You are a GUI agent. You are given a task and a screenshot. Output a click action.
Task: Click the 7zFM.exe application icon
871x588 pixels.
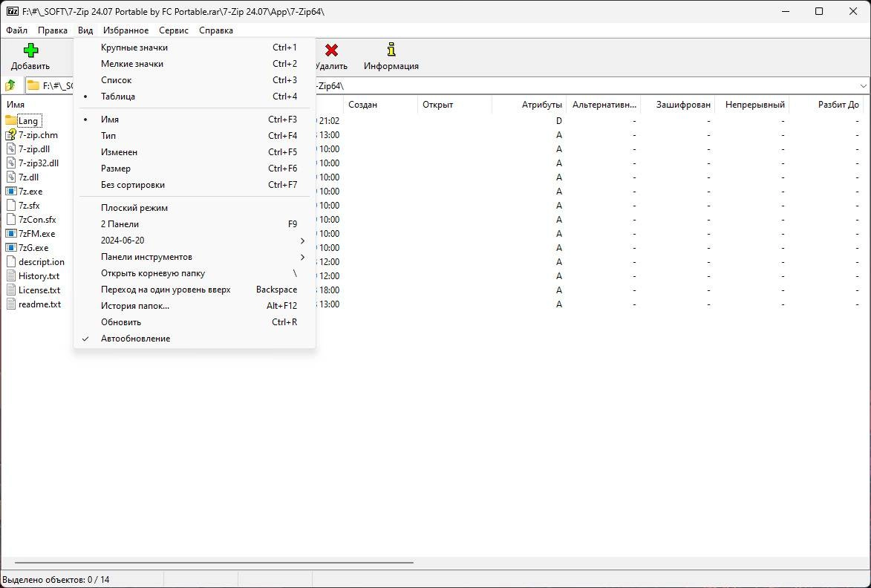tap(11, 234)
